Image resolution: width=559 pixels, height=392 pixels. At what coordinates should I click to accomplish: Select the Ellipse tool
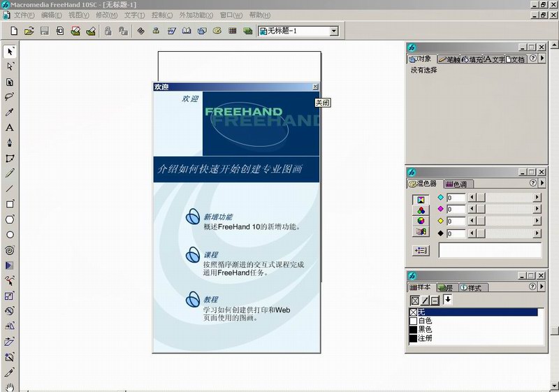coord(10,235)
